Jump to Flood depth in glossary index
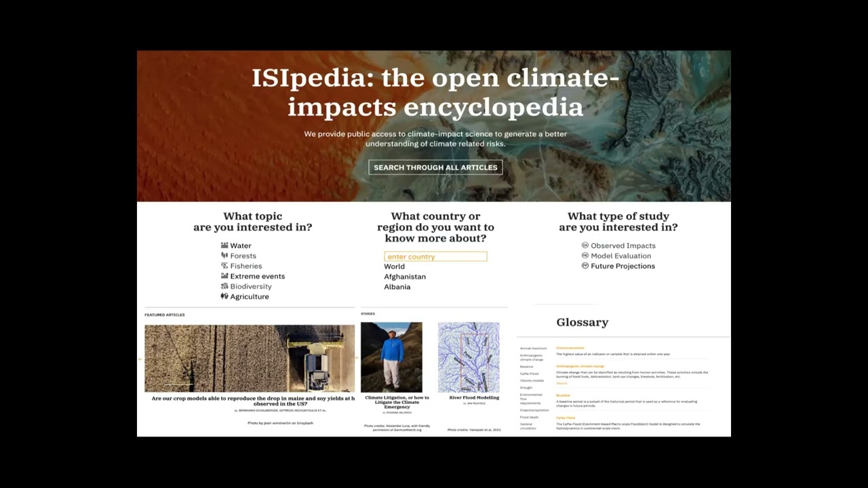This screenshot has height=488, width=868. 530,417
